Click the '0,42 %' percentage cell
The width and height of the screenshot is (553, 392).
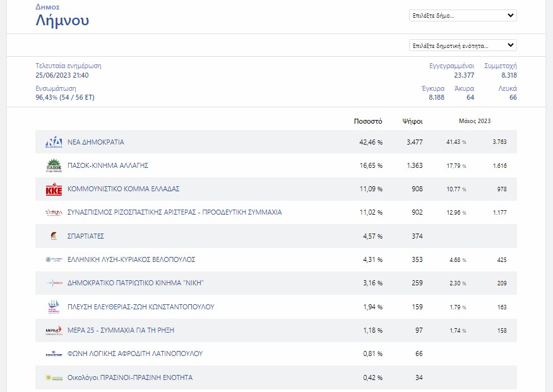[372, 377]
